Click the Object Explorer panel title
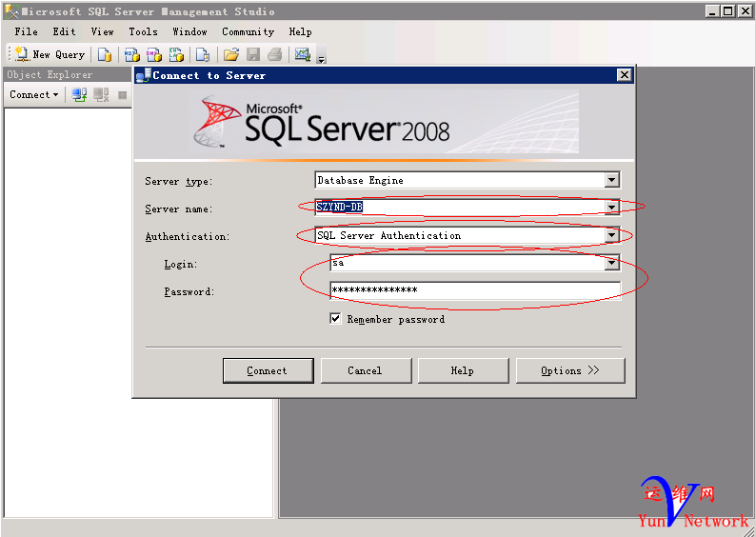 (x=50, y=74)
